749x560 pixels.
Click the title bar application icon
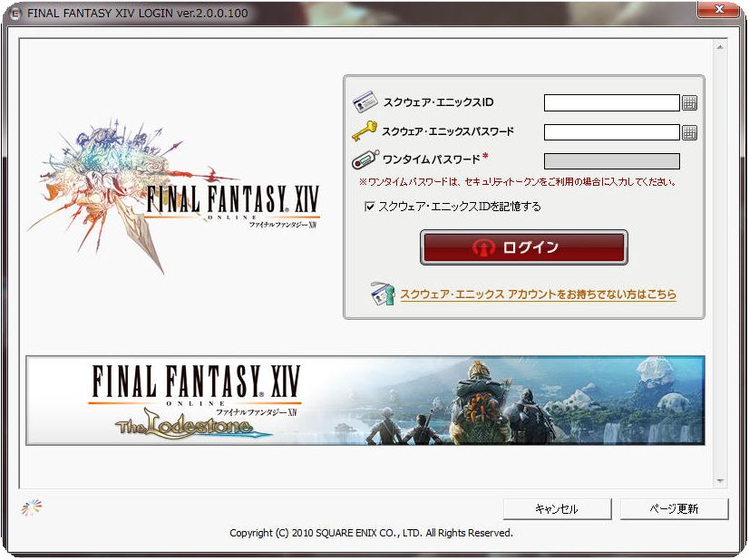click(x=15, y=14)
